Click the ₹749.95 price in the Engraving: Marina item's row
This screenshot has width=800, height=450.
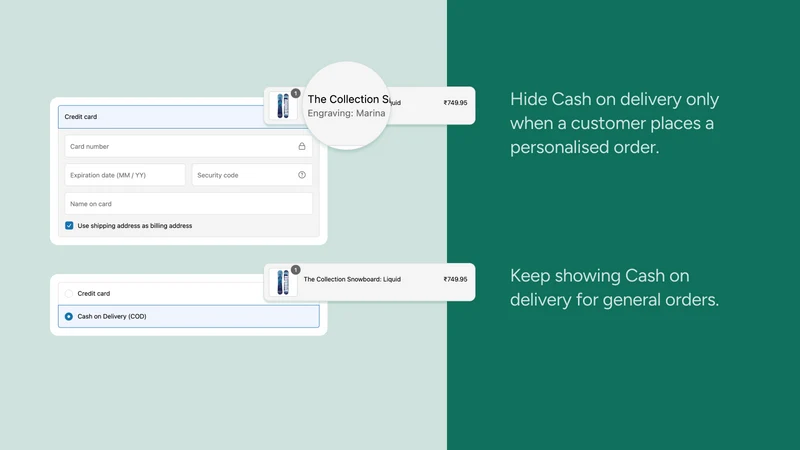(x=455, y=103)
